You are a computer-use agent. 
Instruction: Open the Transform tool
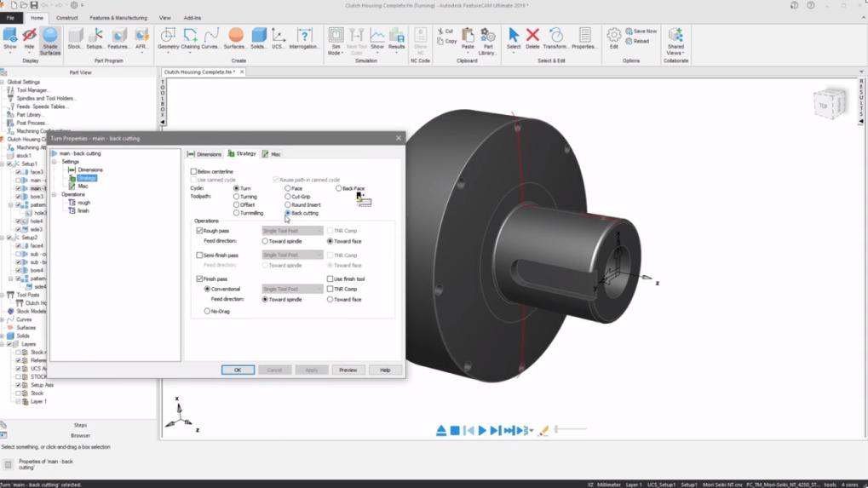click(555, 38)
